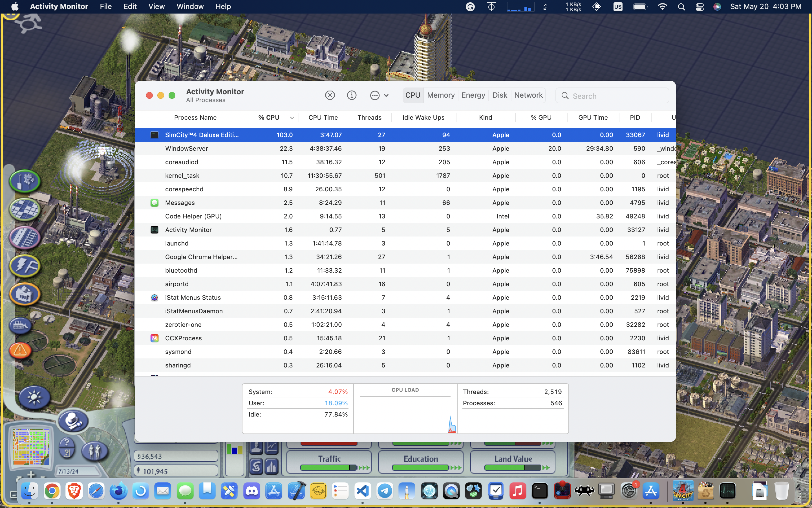Click SimCity utilities tools button (lightning and faucet)
Screen dimensions: 812x508
tap(25, 266)
